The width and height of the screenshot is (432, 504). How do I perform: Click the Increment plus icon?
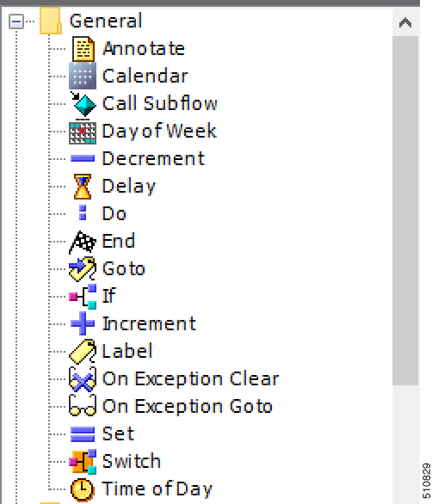tap(83, 323)
